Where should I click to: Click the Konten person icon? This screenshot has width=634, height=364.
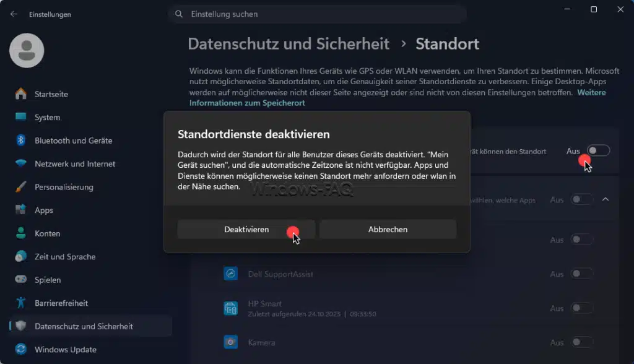coord(20,233)
